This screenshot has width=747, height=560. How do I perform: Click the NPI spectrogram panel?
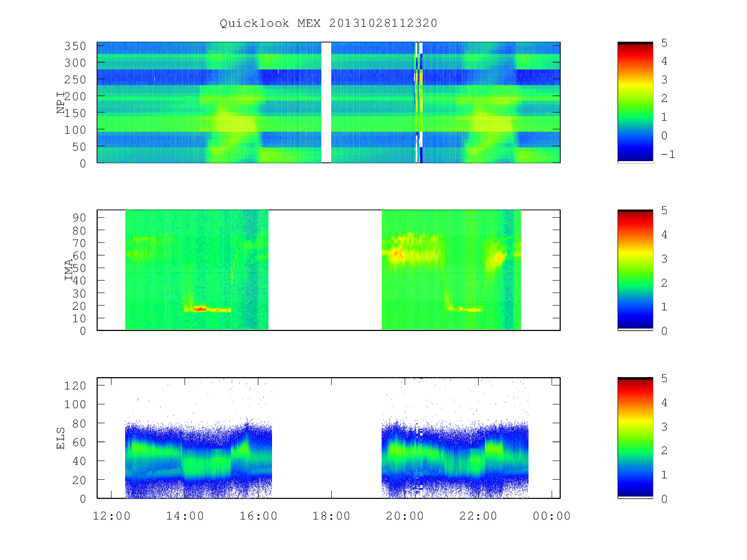329,103
